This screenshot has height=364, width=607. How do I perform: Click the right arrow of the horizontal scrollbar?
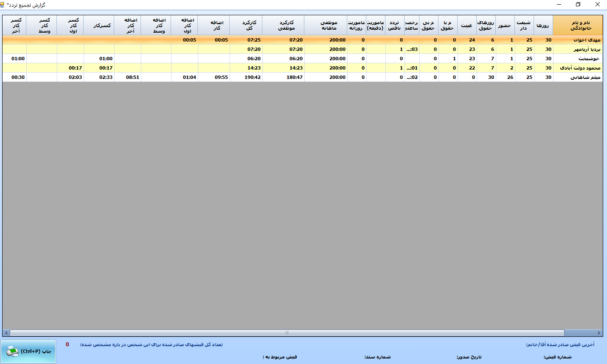tap(599, 333)
